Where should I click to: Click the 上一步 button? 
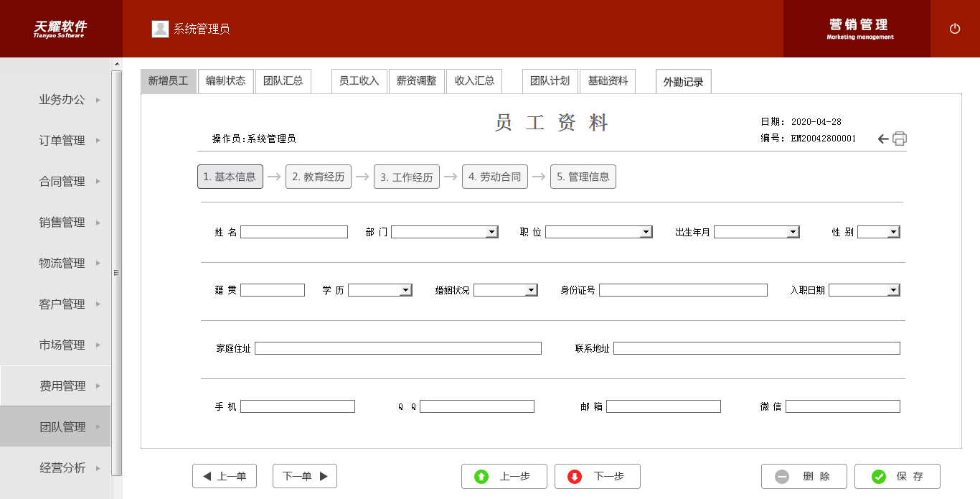pyautogui.click(x=504, y=476)
